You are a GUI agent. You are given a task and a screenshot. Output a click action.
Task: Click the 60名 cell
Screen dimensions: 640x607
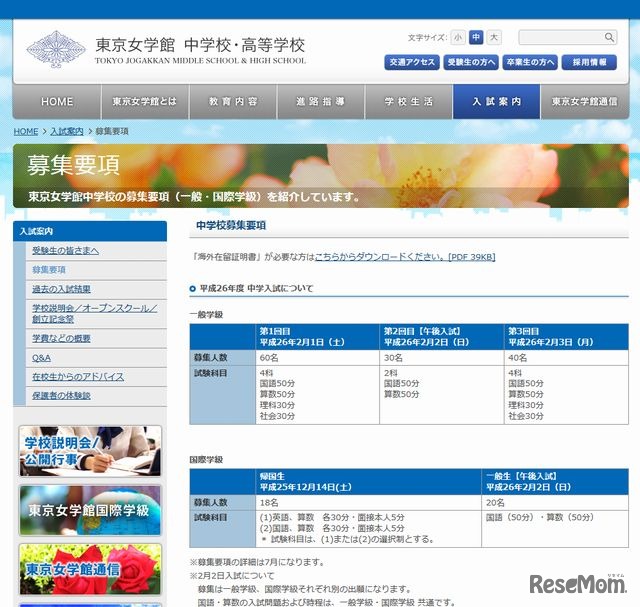pyautogui.click(x=317, y=358)
